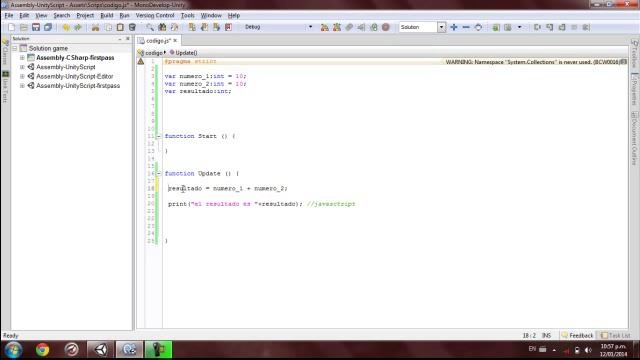This screenshot has height=360, width=640.
Task: Open the Version Control menu
Action: pyautogui.click(x=155, y=16)
